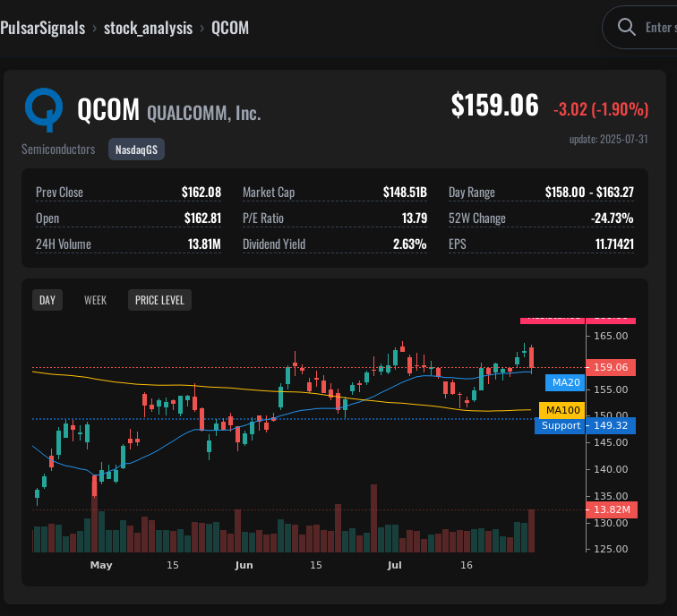677x616 pixels.
Task: Click the Market Cap value $148.51B
Action: (405, 192)
